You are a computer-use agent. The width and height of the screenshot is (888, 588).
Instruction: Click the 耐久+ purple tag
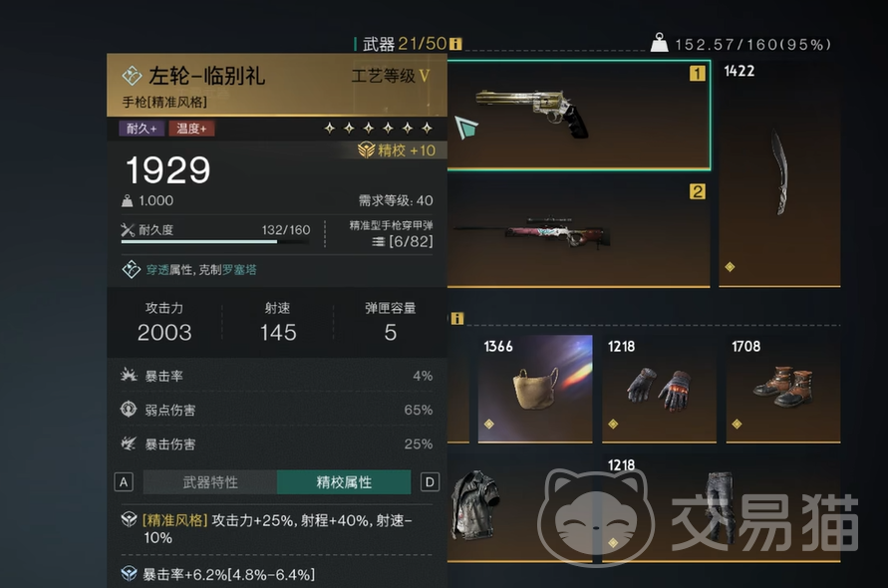(142, 129)
